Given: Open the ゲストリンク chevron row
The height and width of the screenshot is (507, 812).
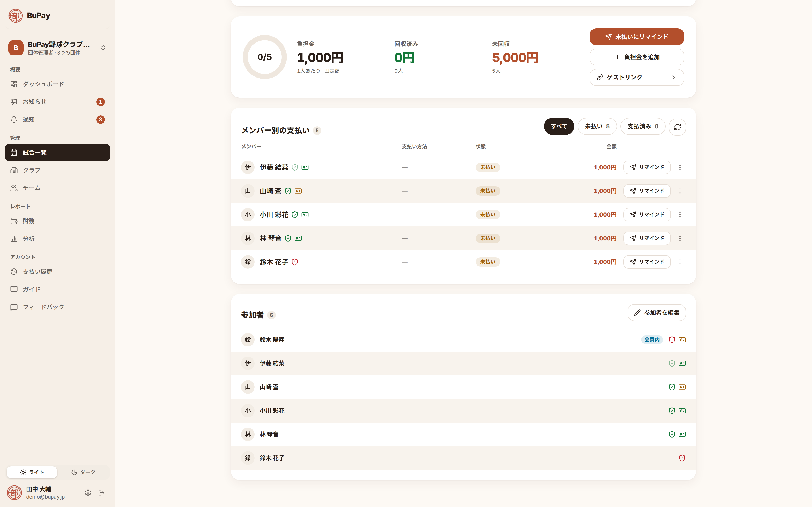Looking at the screenshot, I should tap(636, 77).
